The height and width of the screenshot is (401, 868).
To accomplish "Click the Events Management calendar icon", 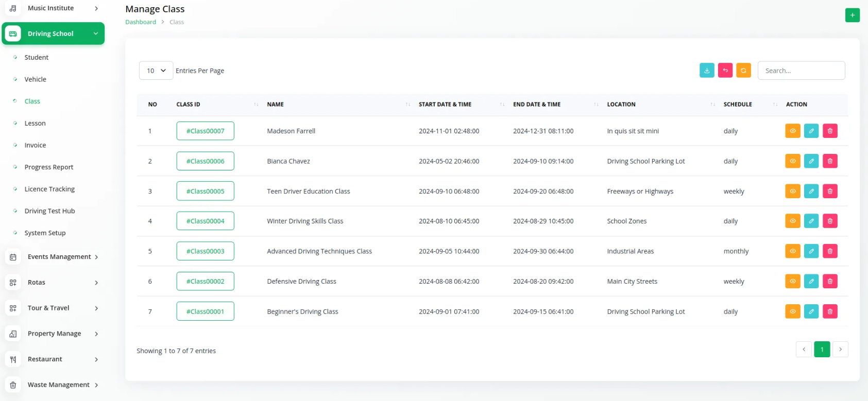I will click(x=13, y=257).
